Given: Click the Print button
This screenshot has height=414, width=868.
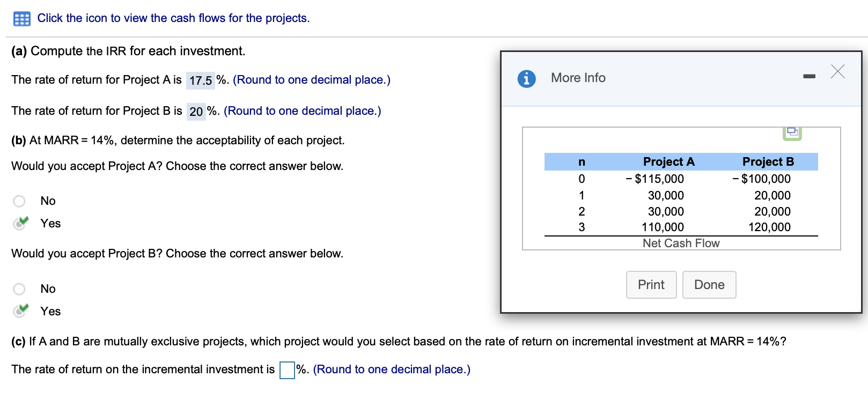Looking at the screenshot, I should click(x=651, y=284).
